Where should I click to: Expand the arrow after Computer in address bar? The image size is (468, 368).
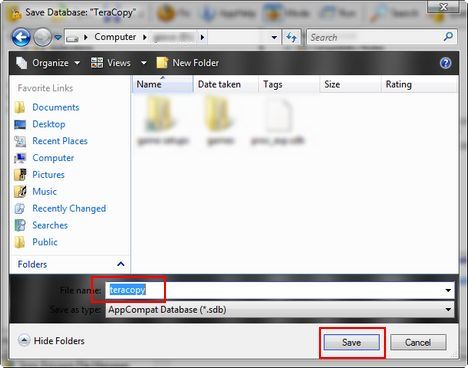coord(145,37)
